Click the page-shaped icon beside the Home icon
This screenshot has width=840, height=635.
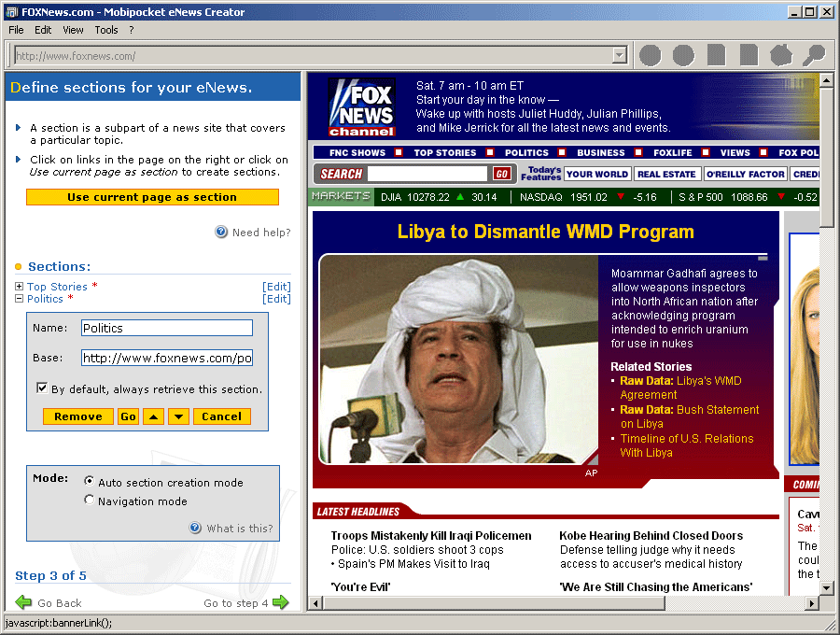[x=749, y=55]
